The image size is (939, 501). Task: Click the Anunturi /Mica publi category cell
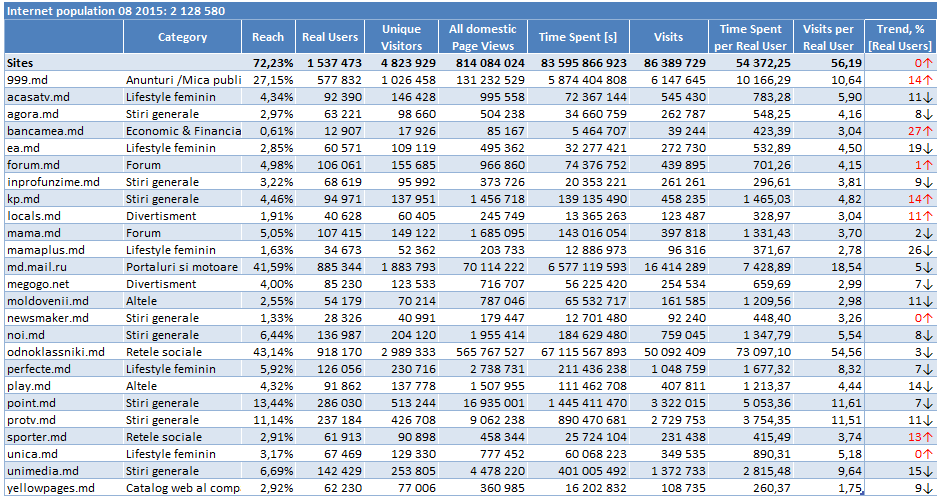183,80
